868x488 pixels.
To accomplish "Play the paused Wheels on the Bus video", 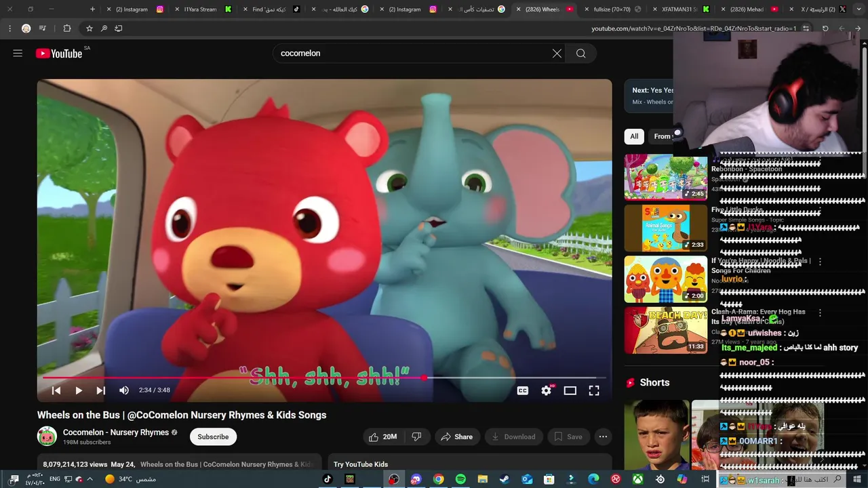I will (79, 390).
